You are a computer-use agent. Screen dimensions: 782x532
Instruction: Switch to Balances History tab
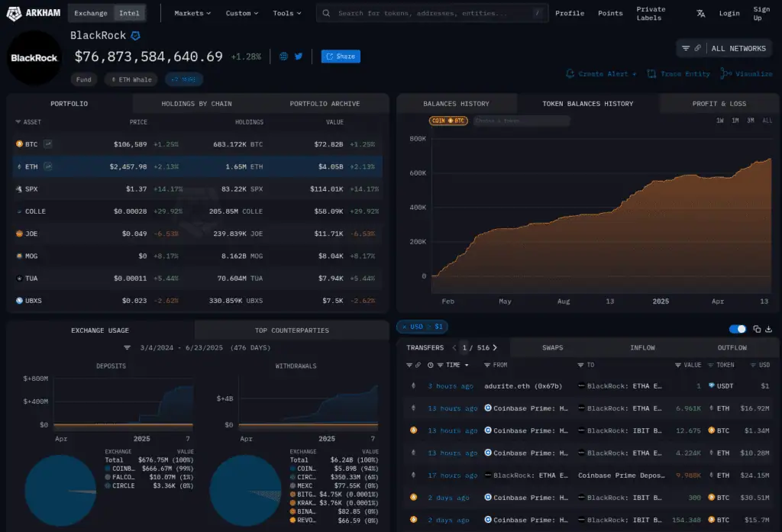point(457,104)
